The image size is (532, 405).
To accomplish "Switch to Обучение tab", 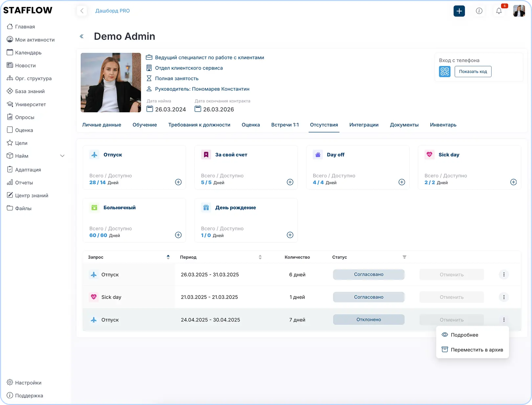I will tap(145, 125).
